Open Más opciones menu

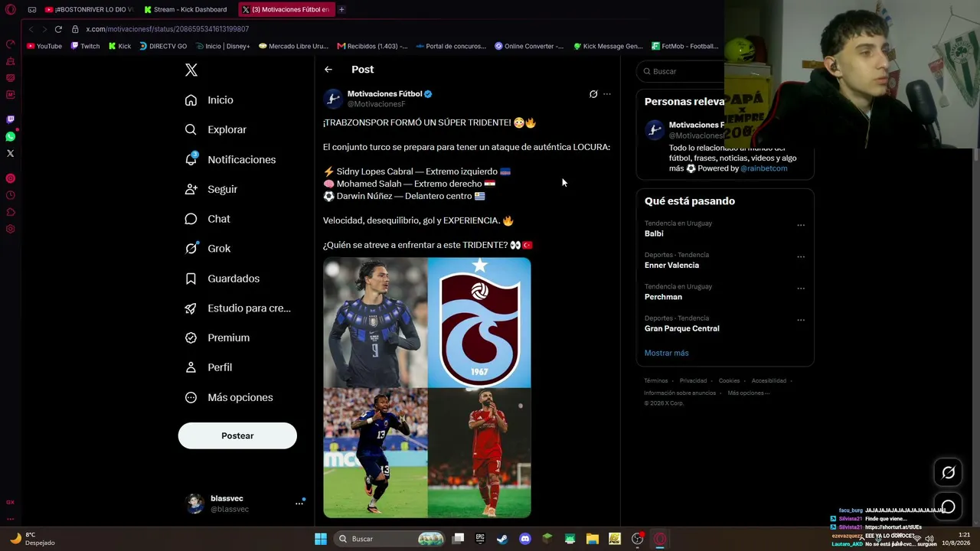point(228,397)
